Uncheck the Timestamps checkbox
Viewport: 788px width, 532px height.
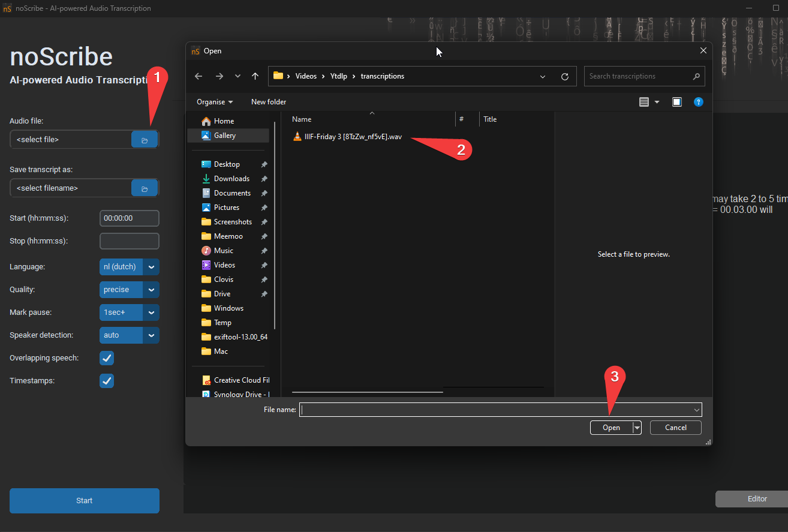coord(107,381)
